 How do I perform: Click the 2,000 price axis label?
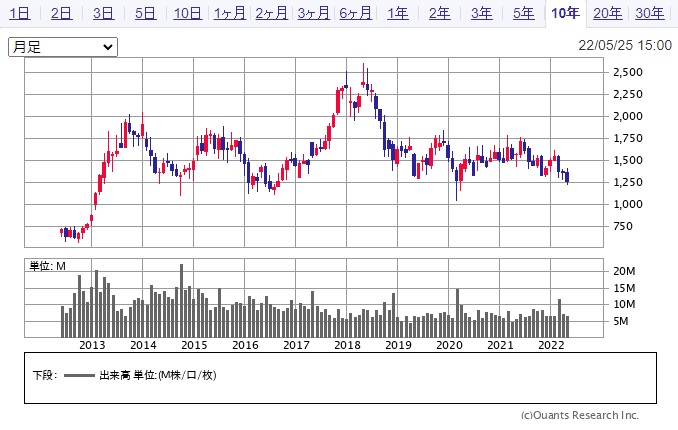(x=628, y=116)
